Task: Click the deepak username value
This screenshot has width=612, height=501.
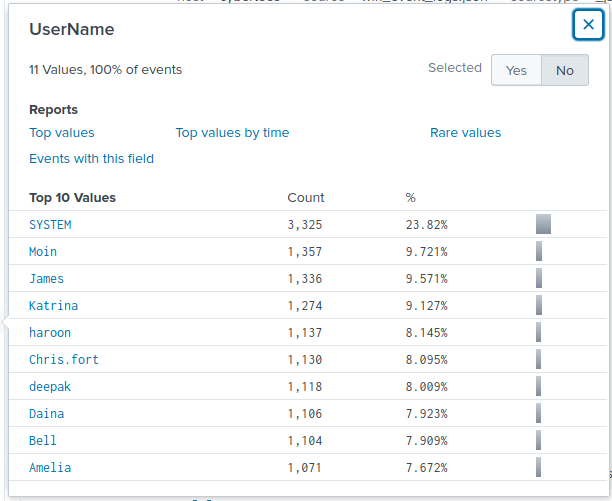Action: 50,387
